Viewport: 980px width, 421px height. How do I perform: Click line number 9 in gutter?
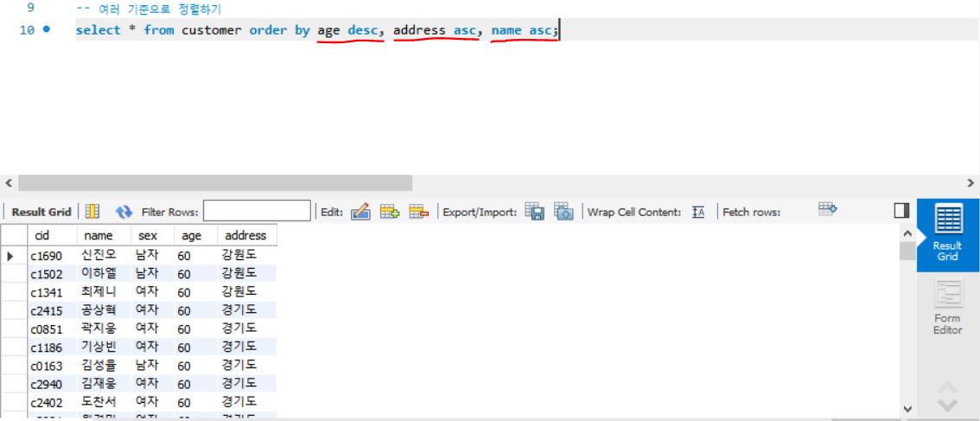pyautogui.click(x=30, y=9)
